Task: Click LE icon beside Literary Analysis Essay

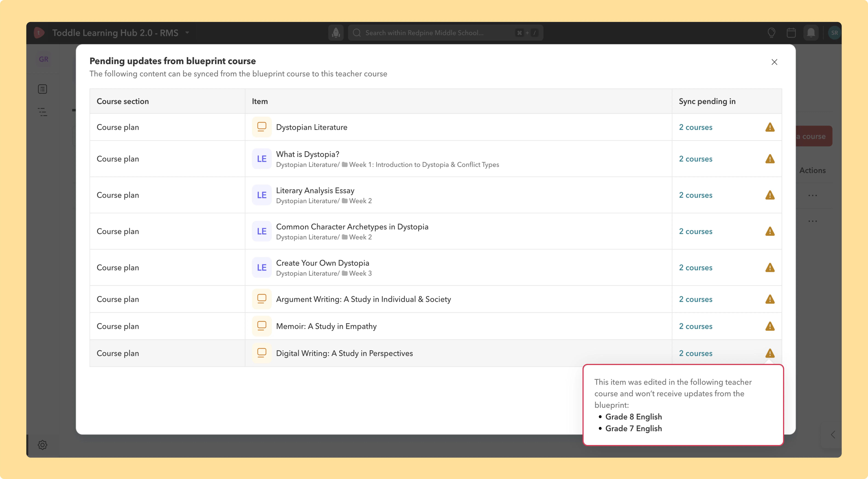Action: point(262,195)
